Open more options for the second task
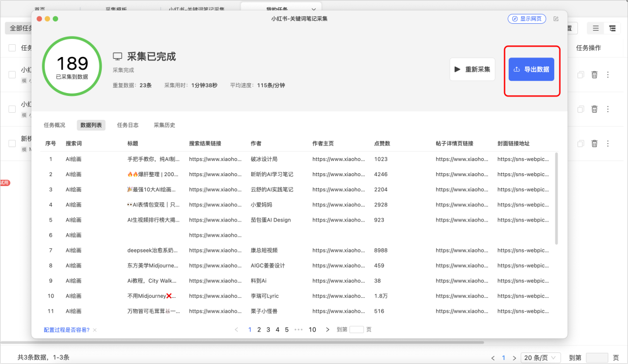This screenshot has height=364, width=628. click(608, 109)
